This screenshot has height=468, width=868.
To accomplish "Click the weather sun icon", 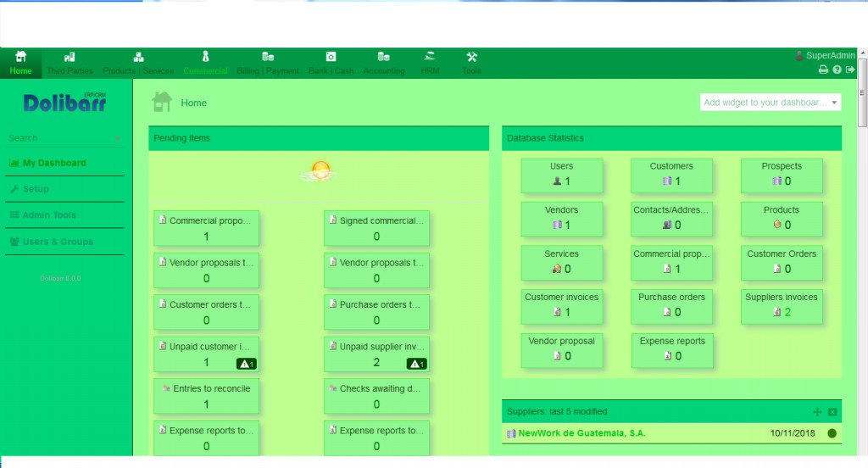I will [x=320, y=171].
